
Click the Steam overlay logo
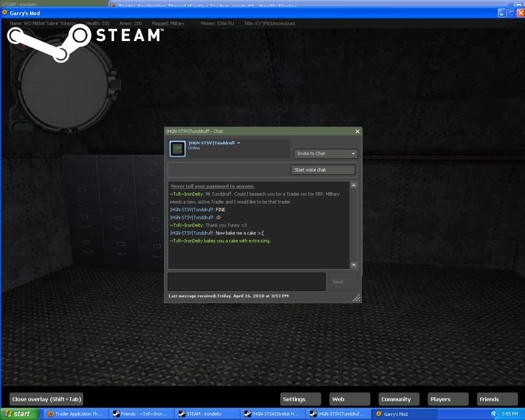click(x=86, y=43)
